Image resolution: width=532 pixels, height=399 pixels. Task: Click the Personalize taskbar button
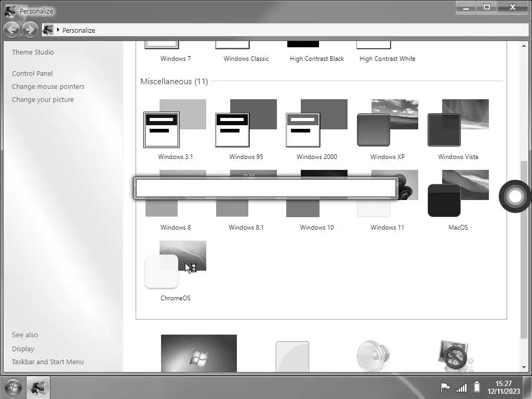coord(38,388)
